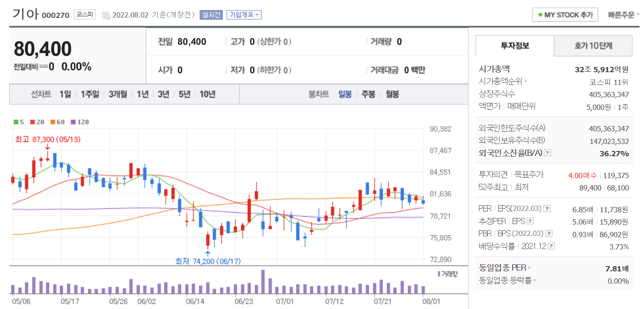
Task: Click the help icon next to 배당수익률 2021.12
Action: 552,246
